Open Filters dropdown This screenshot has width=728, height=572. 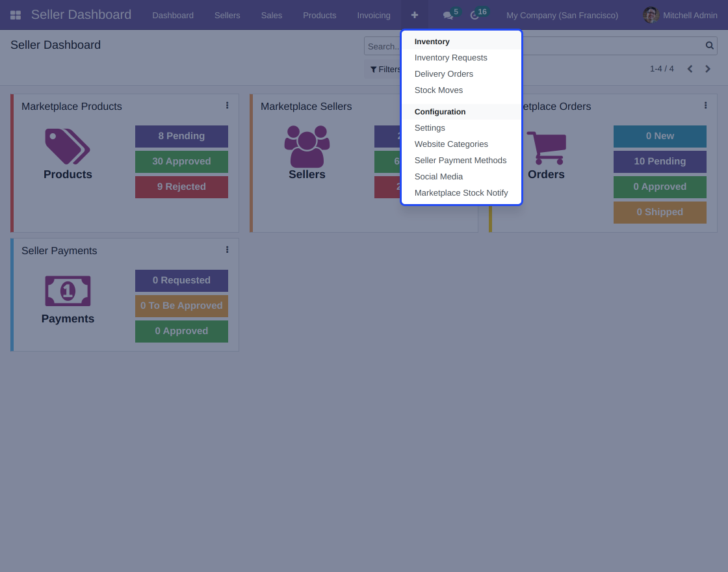pyautogui.click(x=385, y=69)
